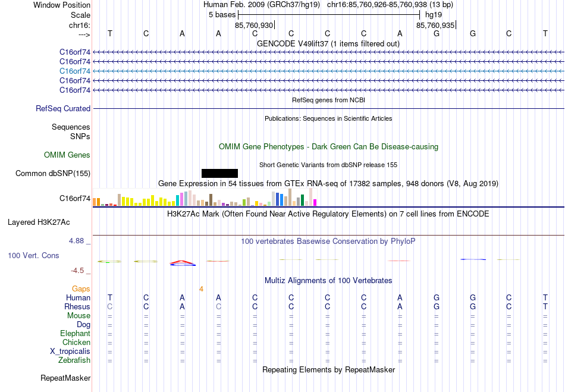The height and width of the screenshot is (392, 565).
Task: Click the 4.88 PhyloP upper scale value
Action: coord(76,241)
